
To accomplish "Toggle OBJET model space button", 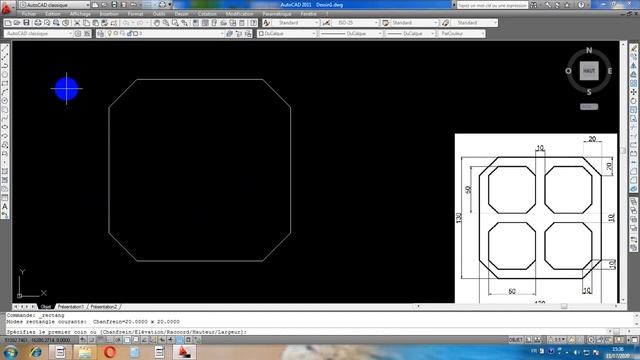I will click(516, 340).
